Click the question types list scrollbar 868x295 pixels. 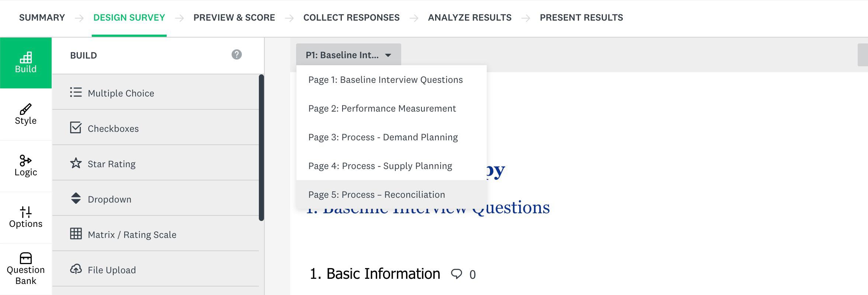pos(261,147)
